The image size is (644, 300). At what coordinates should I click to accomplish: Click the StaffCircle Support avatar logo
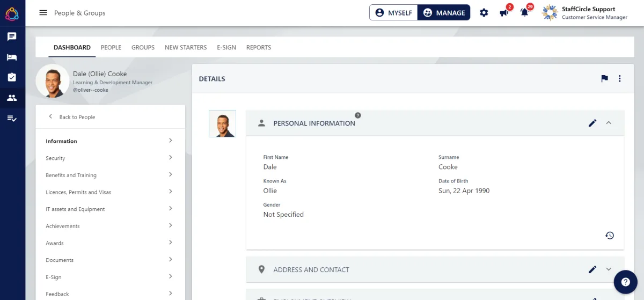tap(550, 13)
